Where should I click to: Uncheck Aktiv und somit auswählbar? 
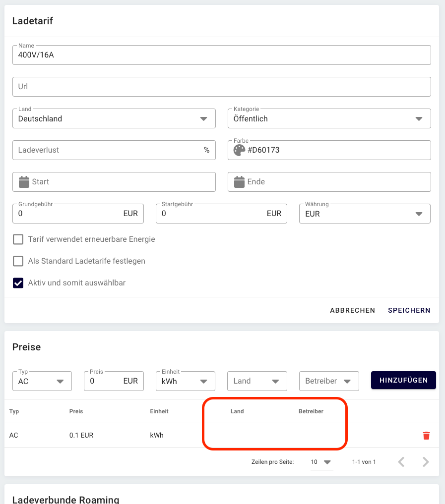18,283
